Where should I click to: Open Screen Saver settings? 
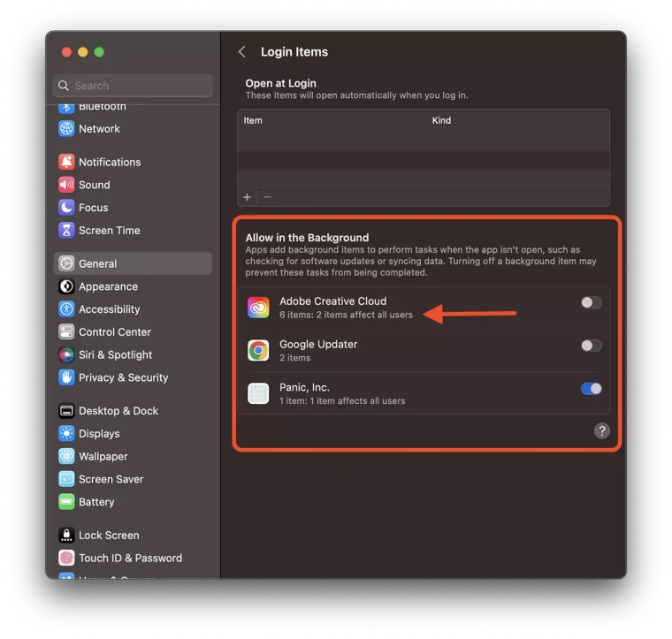pos(133,479)
